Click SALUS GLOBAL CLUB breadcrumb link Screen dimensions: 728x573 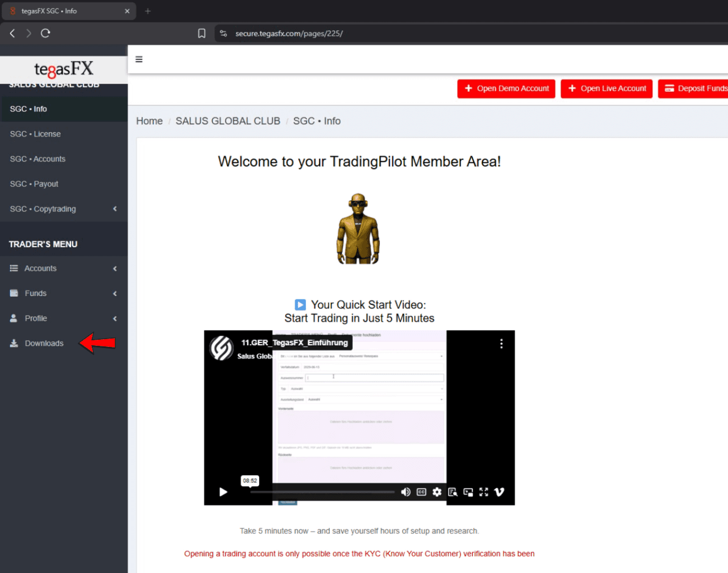click(x=228, y=121)
